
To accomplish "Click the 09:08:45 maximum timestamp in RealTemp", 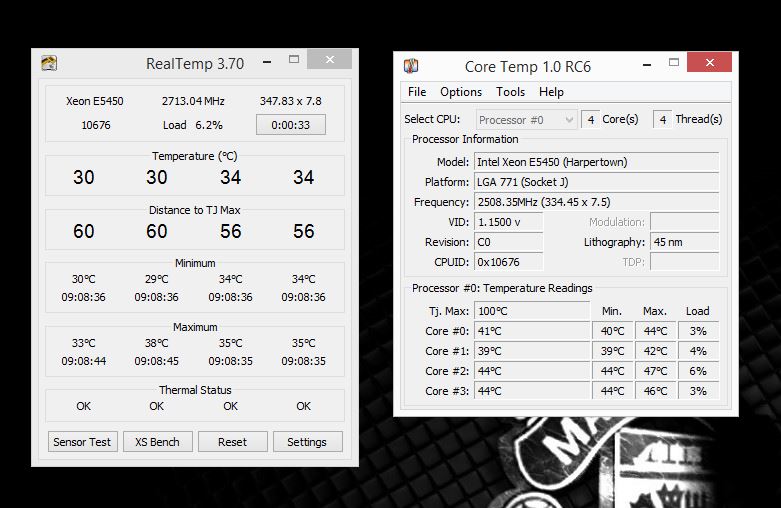I will click(x=157, y=361).
